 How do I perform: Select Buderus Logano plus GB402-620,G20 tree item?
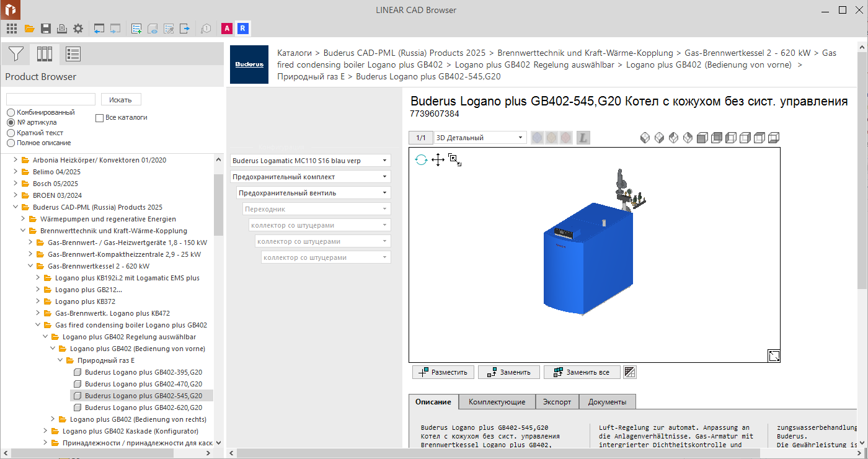tap(143, 408)
